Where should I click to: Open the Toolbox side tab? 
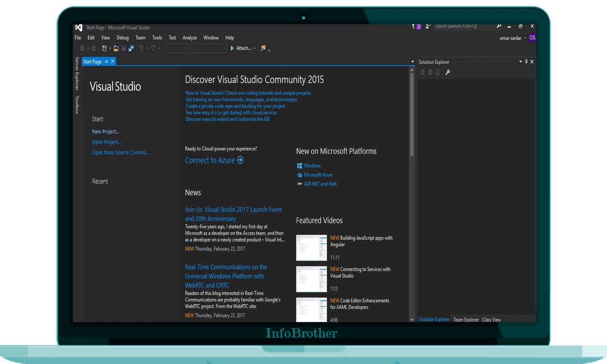pos(77,104)
